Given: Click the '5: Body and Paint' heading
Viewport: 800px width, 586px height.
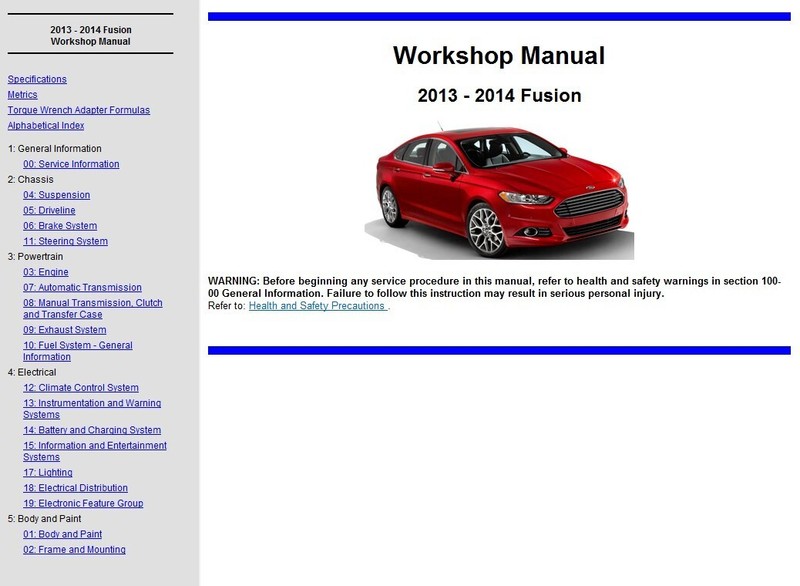Looking at the screenshot, I should pos(44,518).
